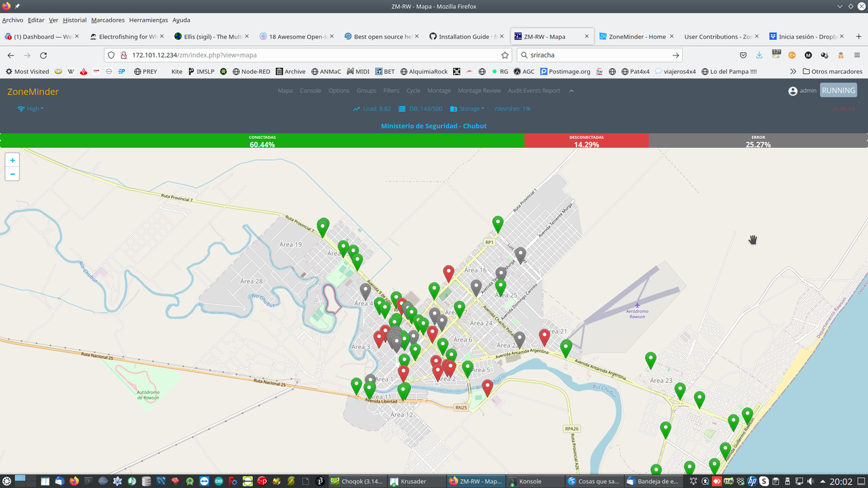This screenshot has height=488, width=868.
Task: Open the admin user link
Action: tap(802, 91)
